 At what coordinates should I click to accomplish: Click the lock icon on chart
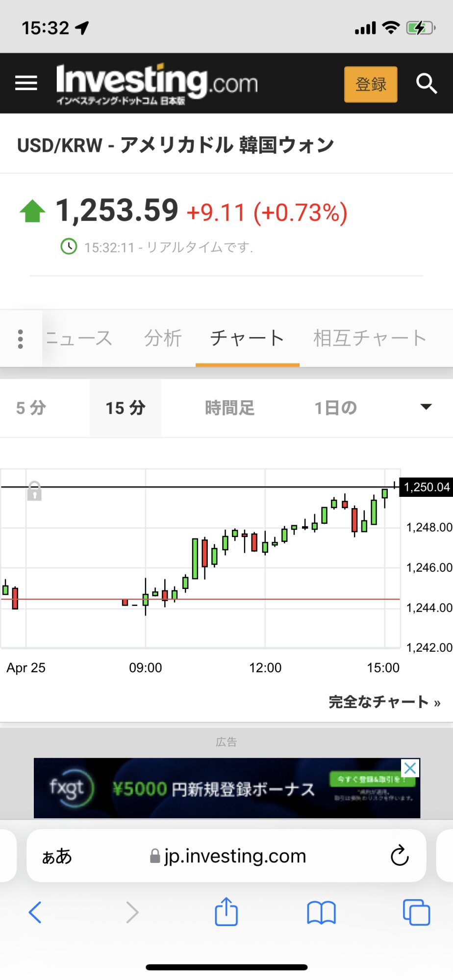34,490
